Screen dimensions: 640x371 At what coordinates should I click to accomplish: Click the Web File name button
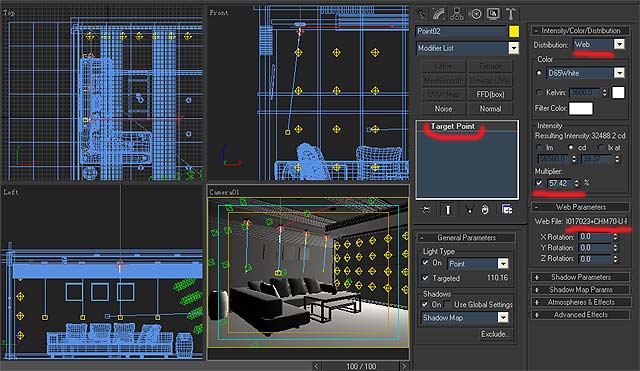pos(596,221)
